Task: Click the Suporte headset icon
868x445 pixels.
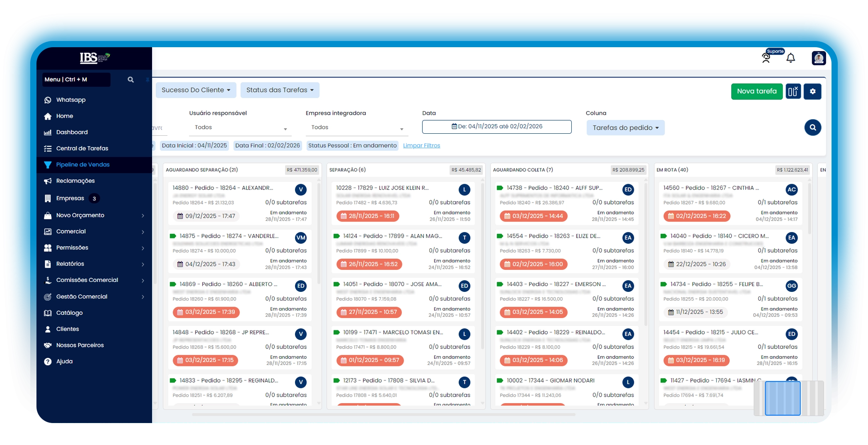Action: [x=766, y=58]
